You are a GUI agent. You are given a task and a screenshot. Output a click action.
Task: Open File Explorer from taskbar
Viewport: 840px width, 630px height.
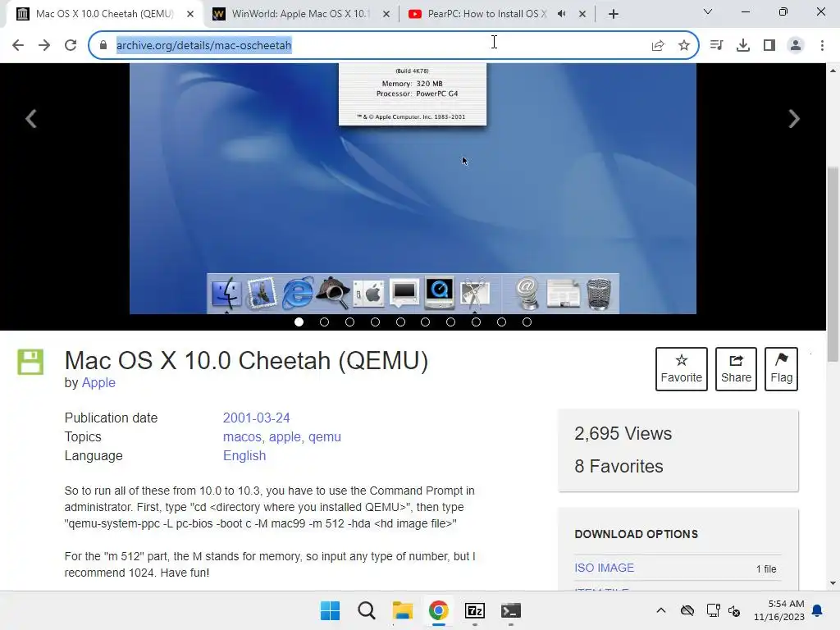pos(402,610)
